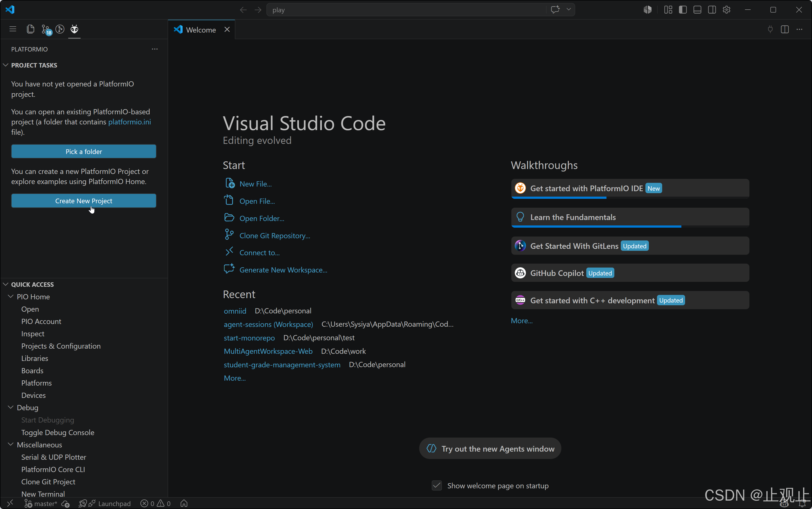Click the Open Folder... link
This screenshot has height=509, width=812.
click(x=262, y=219)
